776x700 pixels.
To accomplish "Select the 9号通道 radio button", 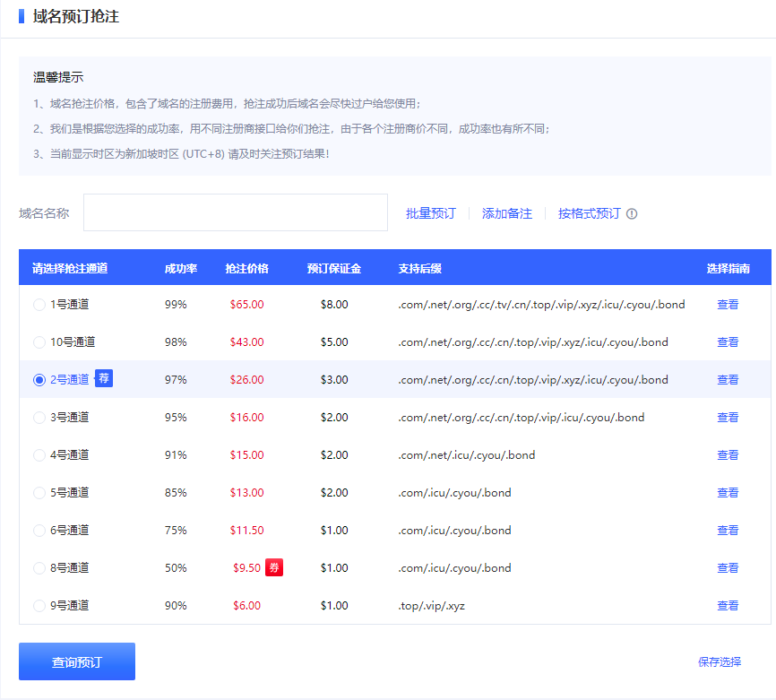I will tap(39, 606).
